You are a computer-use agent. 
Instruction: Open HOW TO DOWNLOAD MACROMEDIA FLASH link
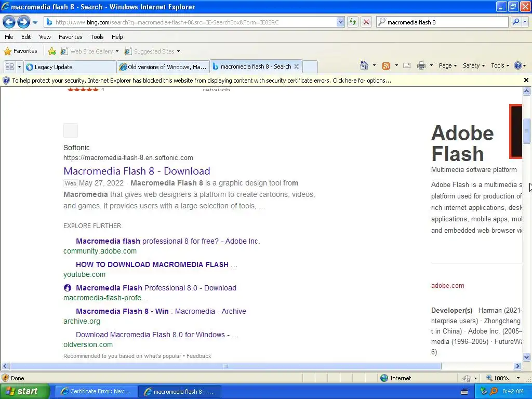click(156, 264)
